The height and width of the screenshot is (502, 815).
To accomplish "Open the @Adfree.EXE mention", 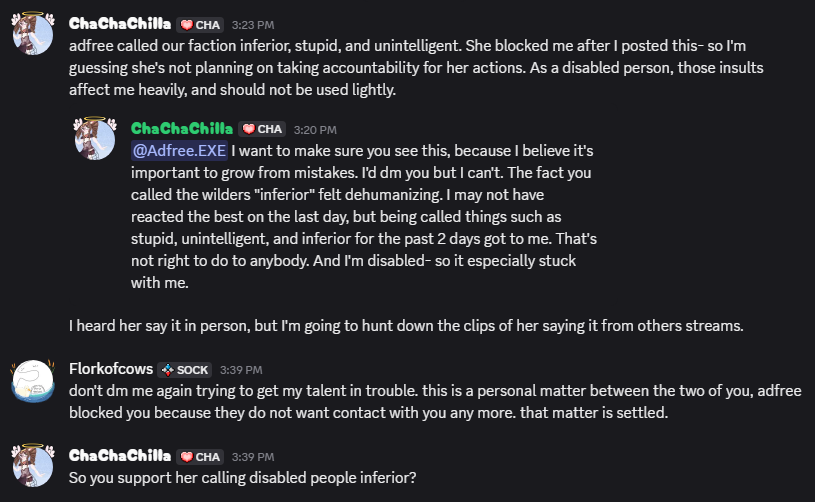I will [179, 151].
